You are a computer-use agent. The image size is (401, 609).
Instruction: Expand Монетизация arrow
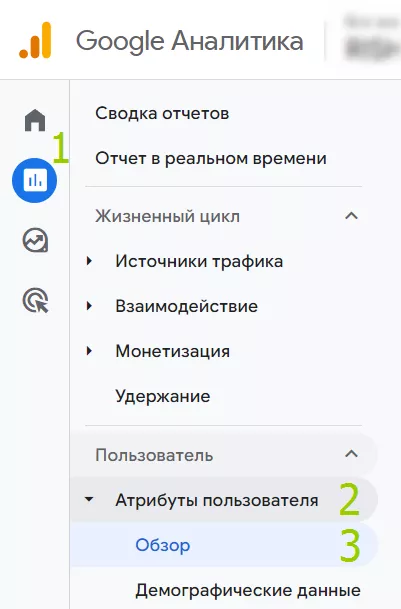(89, 351)
